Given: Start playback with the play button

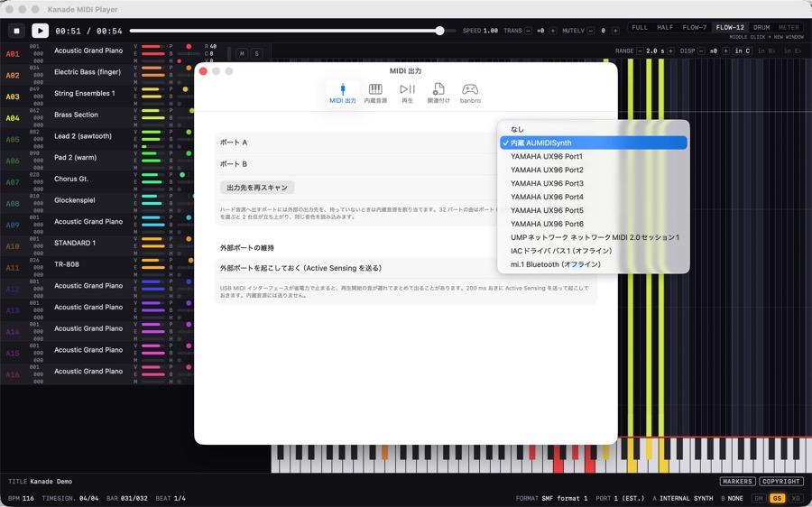Looking at the screenshot, I should point(40,31).
